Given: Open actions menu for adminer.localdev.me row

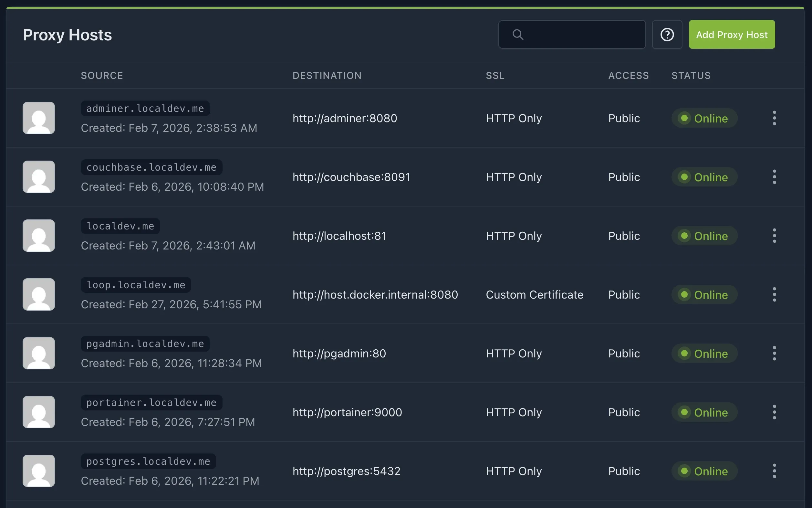Looking at the screenshot, I should pos(775,118).
